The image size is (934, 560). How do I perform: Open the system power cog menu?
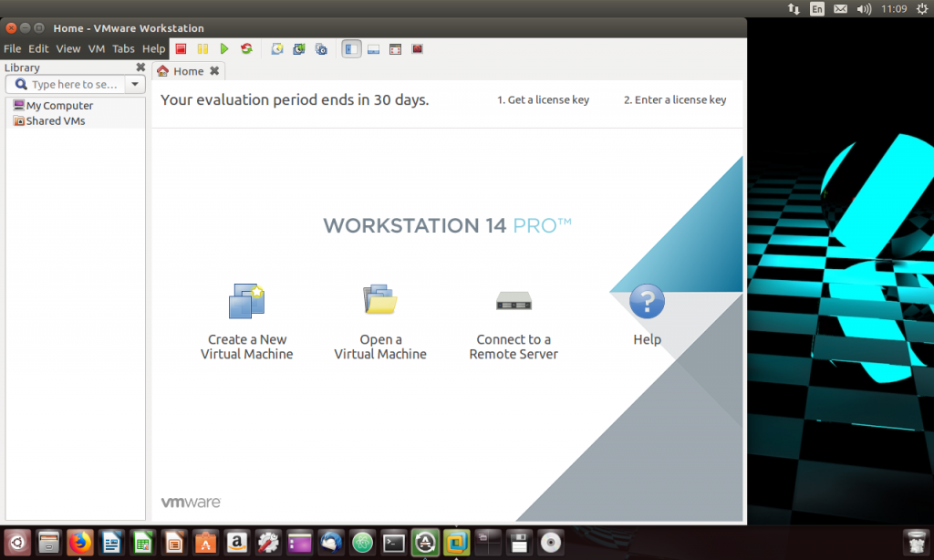[x=920, y=9]
